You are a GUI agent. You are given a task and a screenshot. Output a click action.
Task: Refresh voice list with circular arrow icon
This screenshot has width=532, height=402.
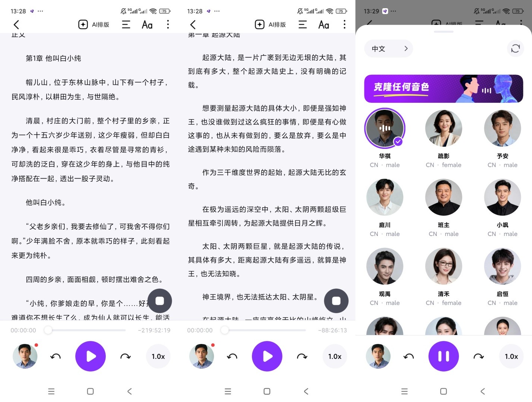[516, 48]
